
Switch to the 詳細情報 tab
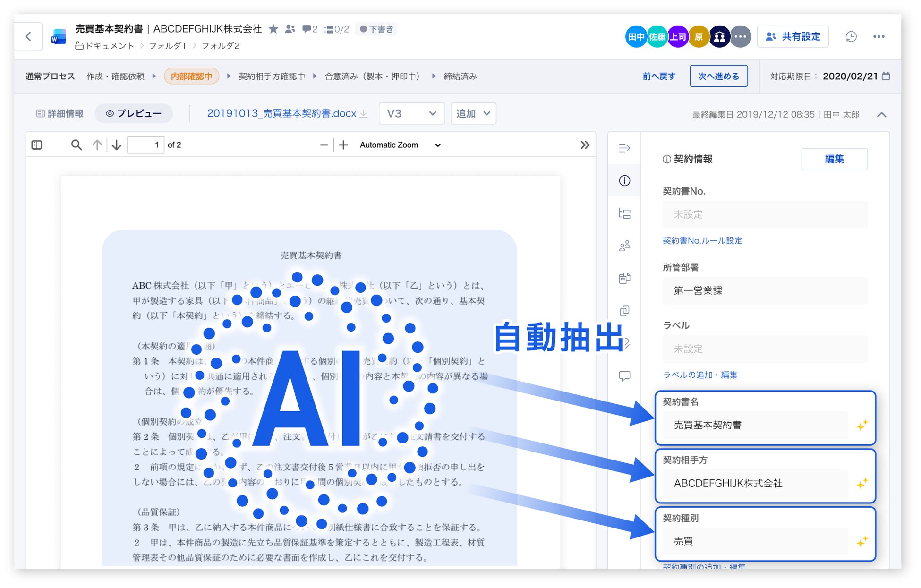60,113
